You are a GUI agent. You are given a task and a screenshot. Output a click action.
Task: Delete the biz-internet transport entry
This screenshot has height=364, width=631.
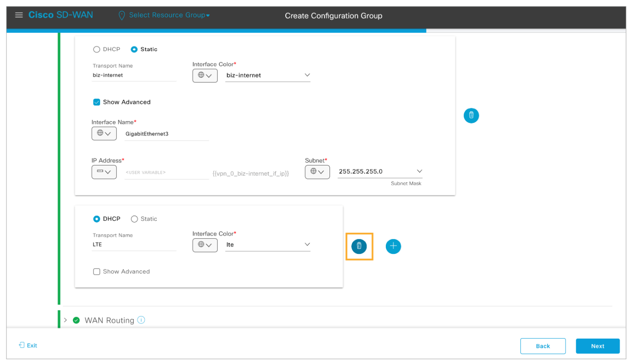pos(471,115)
